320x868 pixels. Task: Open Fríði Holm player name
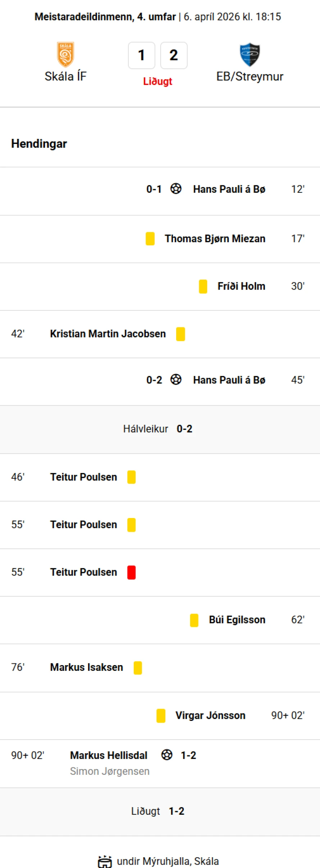click(x=241, y=286)
